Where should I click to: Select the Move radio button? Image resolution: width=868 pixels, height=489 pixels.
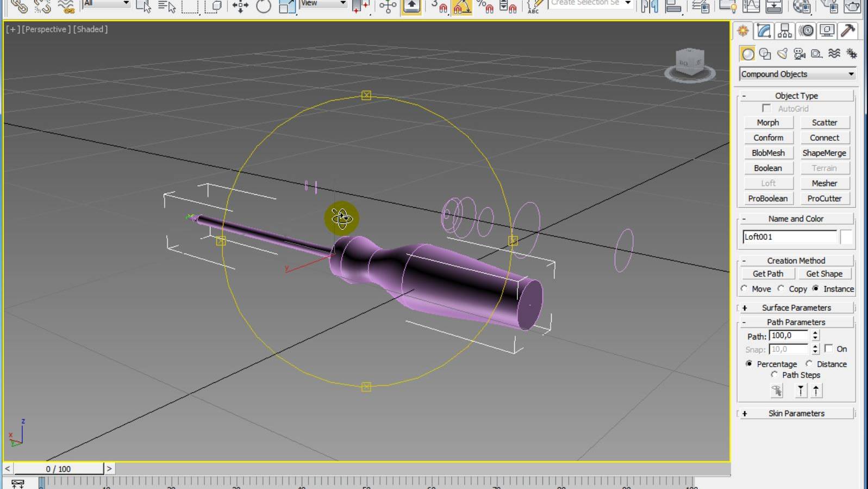(x=744, y=288)
